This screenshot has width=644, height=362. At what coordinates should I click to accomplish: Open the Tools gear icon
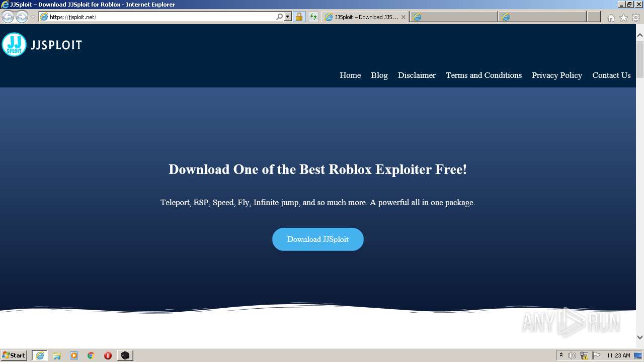pyautogui.click(x=636, y=18)
